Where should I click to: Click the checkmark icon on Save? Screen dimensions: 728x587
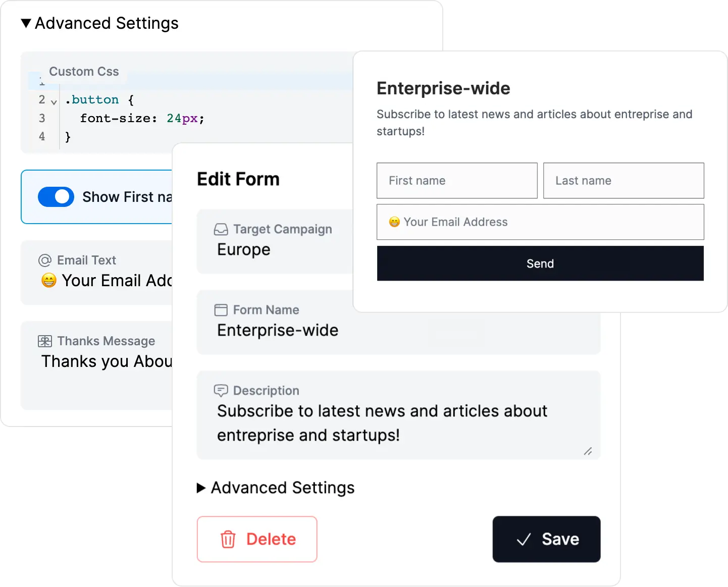click(524, 539)
